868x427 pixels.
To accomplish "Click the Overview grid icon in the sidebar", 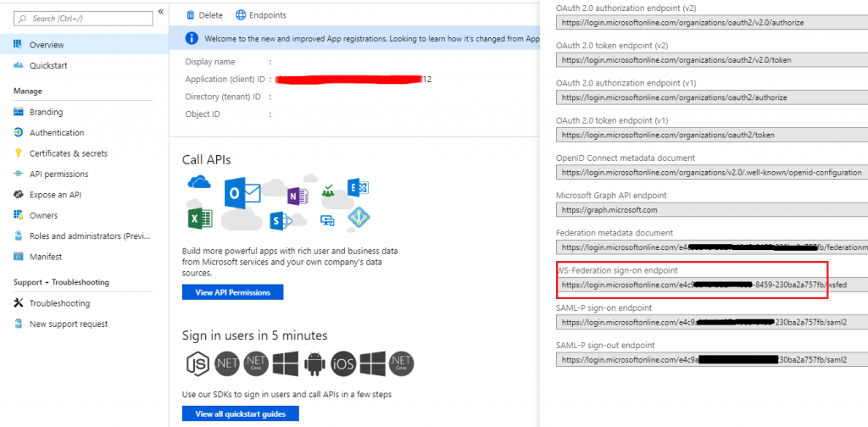I will click(18, 44).
